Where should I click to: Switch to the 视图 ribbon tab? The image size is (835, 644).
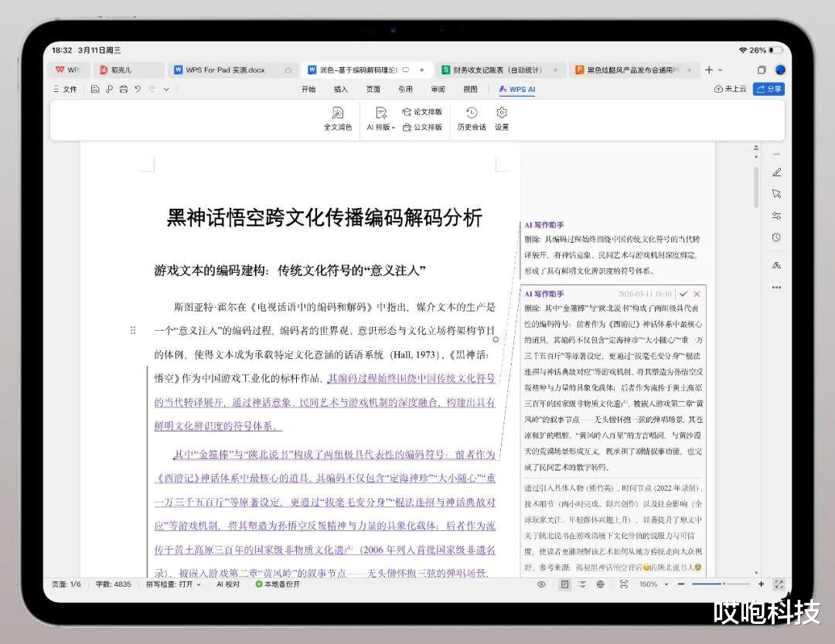tap(470, 89)
